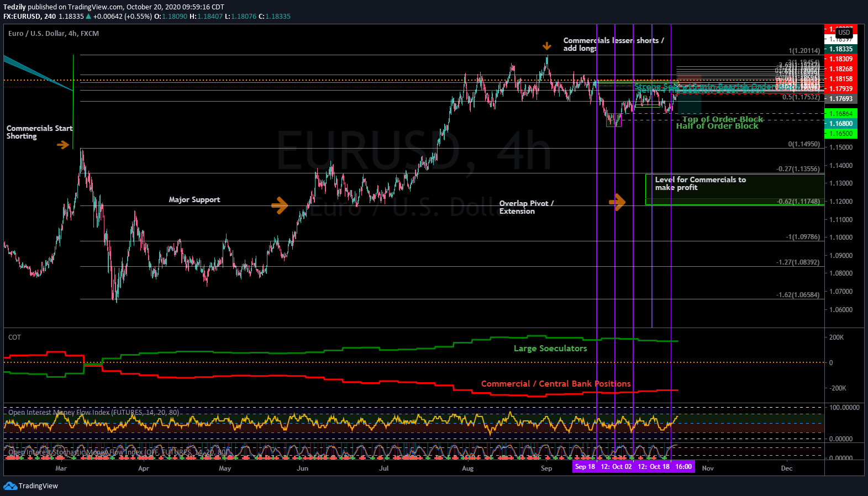Screen dimensions: 868x496
Task: Click 'Level for Commercials to make profit' box
Action: click(734, 189)
